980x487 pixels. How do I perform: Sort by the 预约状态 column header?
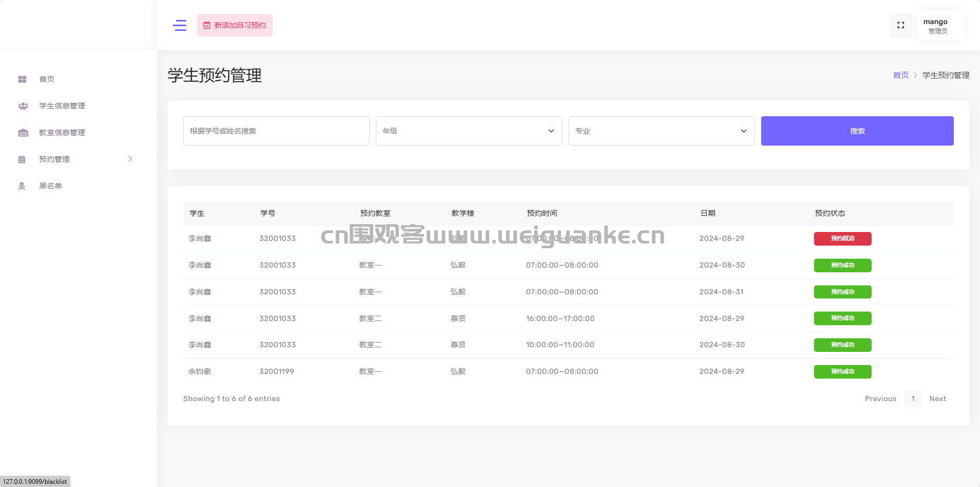(x=830, y=213)
